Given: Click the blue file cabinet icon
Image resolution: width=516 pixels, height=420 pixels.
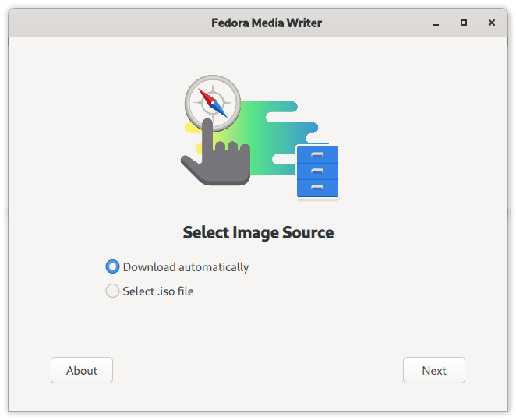Looking at the screenshot, I should click(x=317, y=171).
